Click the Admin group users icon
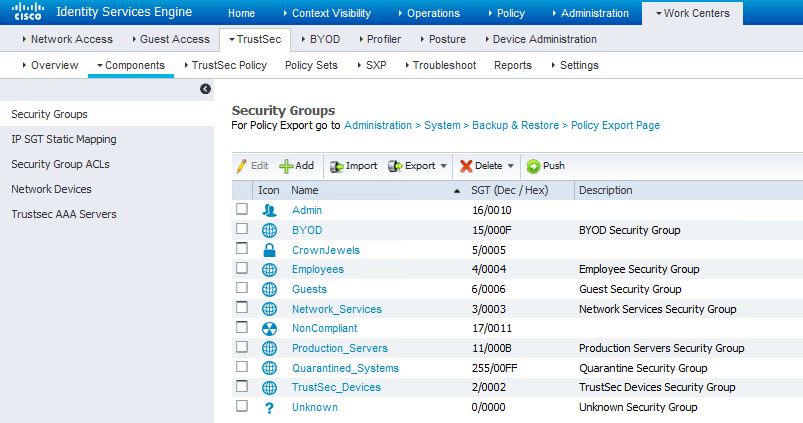Image resolution: width=803 pixels, height=423 pixels. click(269, 210)
